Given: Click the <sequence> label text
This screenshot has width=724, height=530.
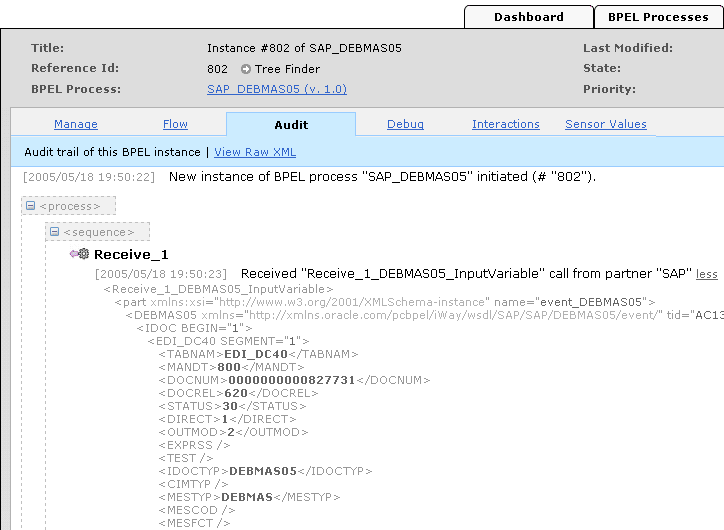Looking at the screenshot, I should pyautogui.click(x=99, y=232).
